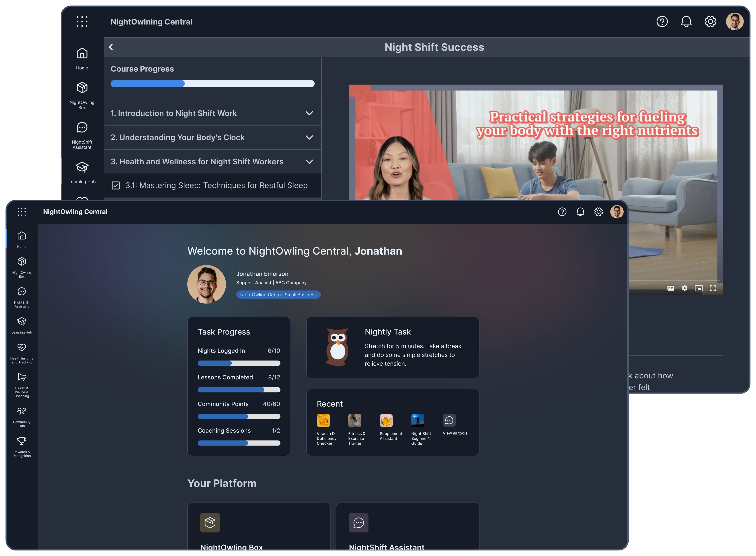
Task: Click help icon in back window header
Action: (x=662, y=22)
